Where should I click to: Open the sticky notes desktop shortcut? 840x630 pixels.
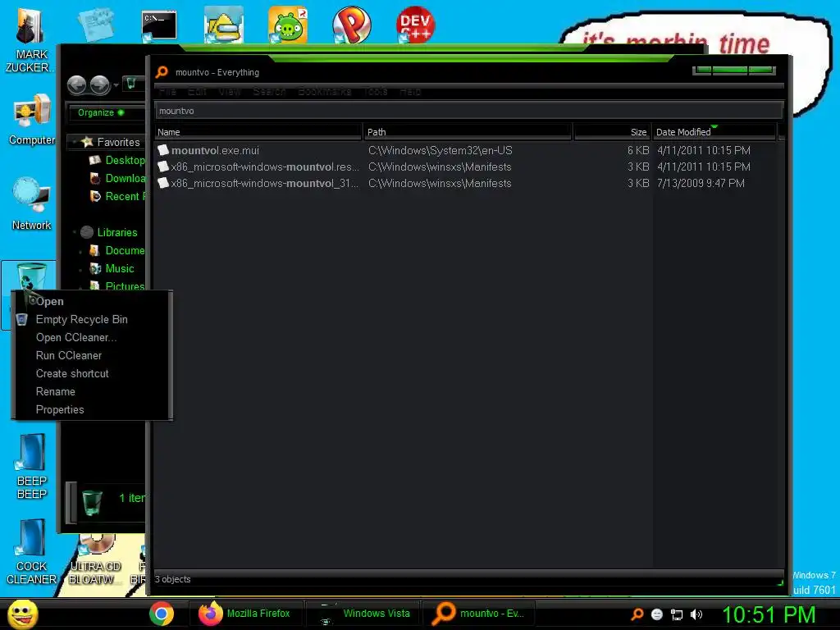(95, 24)
